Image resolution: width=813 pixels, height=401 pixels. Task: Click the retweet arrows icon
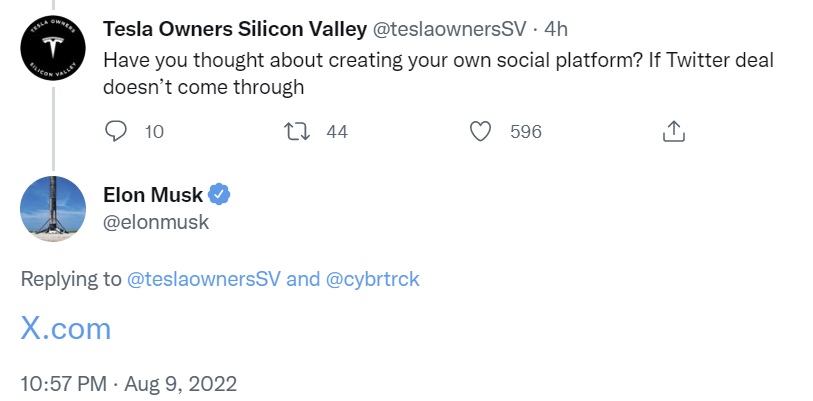coord(297,131)
